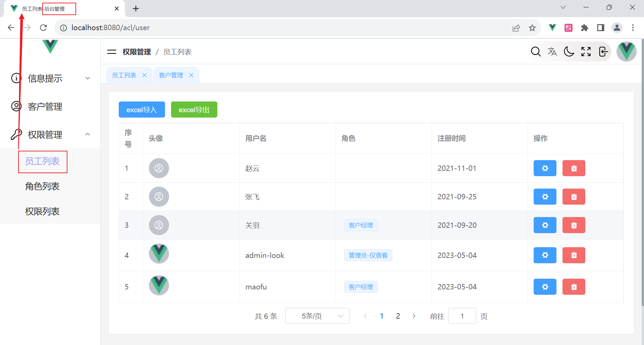Click the Vue devtools extension icon
Image resolution: width=644 pixels, height=345 pixels.
click(552, 28)
